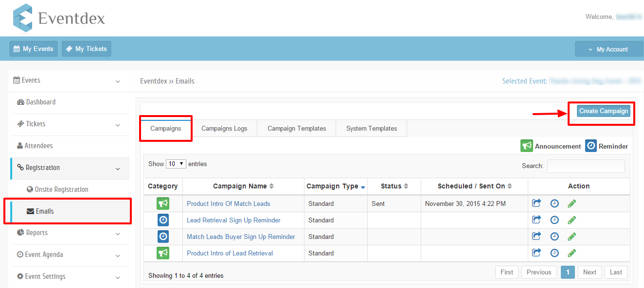Screen dimensions: 644x288
Task: Open the System Templates tab
Action: point(372,129)
